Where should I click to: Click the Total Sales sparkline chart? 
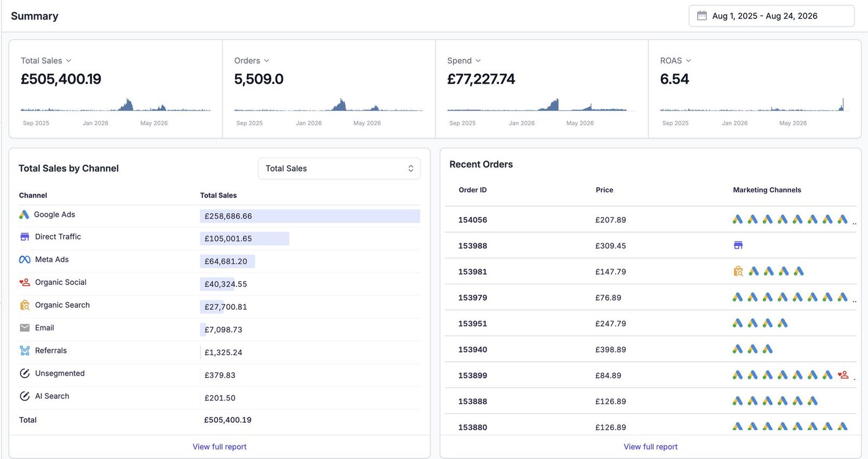[116, 104]
